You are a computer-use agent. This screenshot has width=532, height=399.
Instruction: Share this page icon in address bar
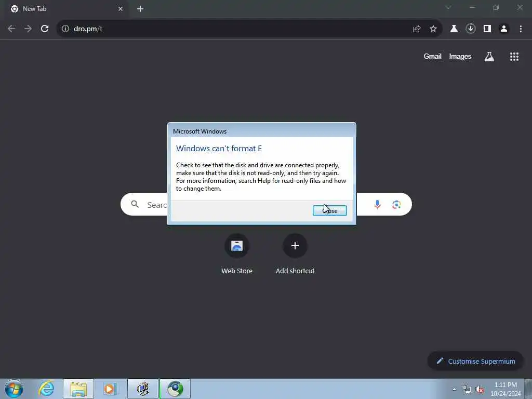click(x=417, y=29)
